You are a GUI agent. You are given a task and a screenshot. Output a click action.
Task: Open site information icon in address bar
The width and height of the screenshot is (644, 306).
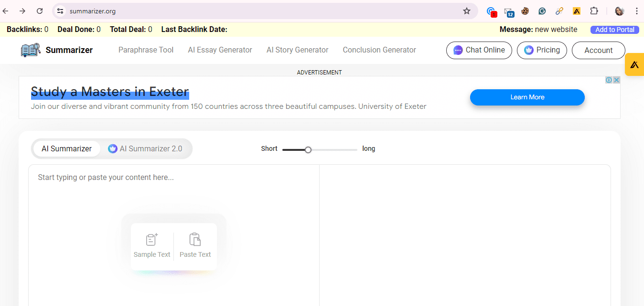pos(60,11)
